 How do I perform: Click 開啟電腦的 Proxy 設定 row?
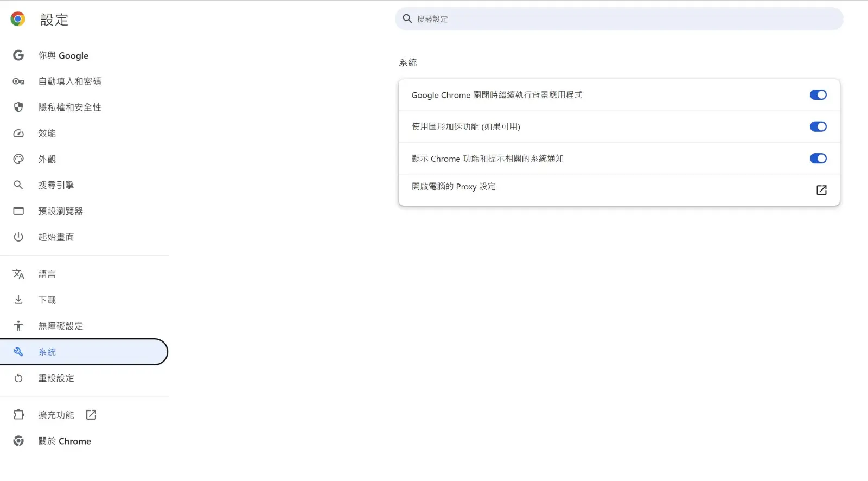619,190
